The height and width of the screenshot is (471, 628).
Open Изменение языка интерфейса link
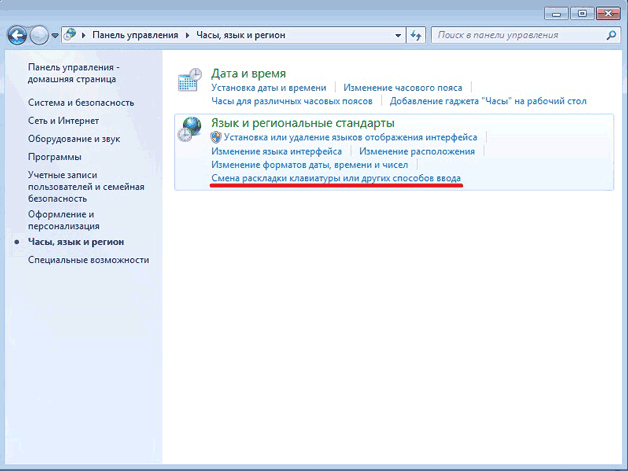[x=276, y=151]
